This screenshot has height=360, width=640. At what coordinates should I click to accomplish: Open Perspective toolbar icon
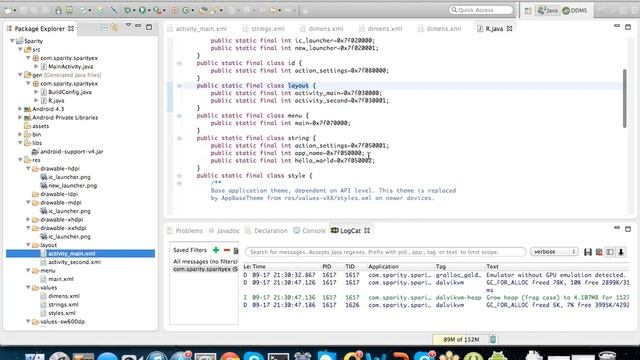pyautogui.click(x=528, y=11)
